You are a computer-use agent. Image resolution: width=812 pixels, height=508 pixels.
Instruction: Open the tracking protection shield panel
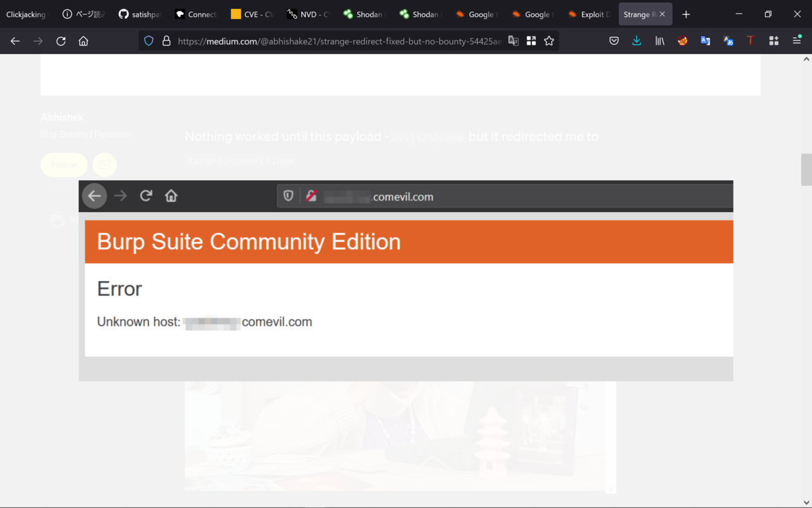point(149,41)
